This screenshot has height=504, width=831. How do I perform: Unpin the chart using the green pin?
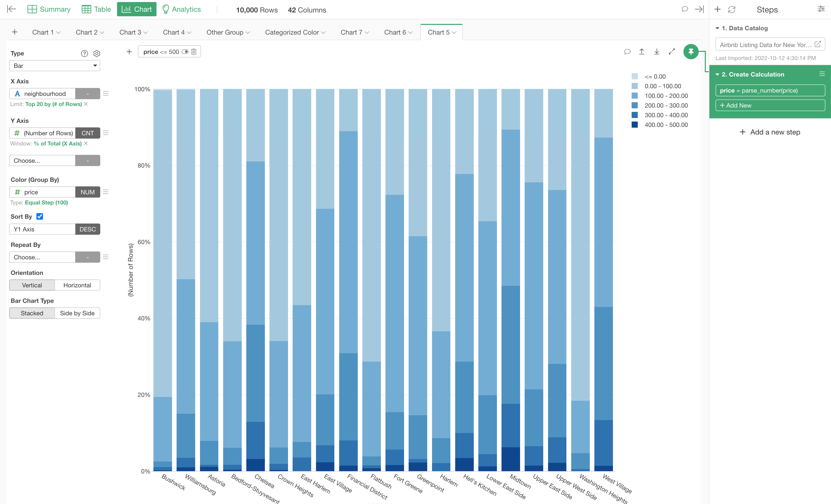coord(691,52)
